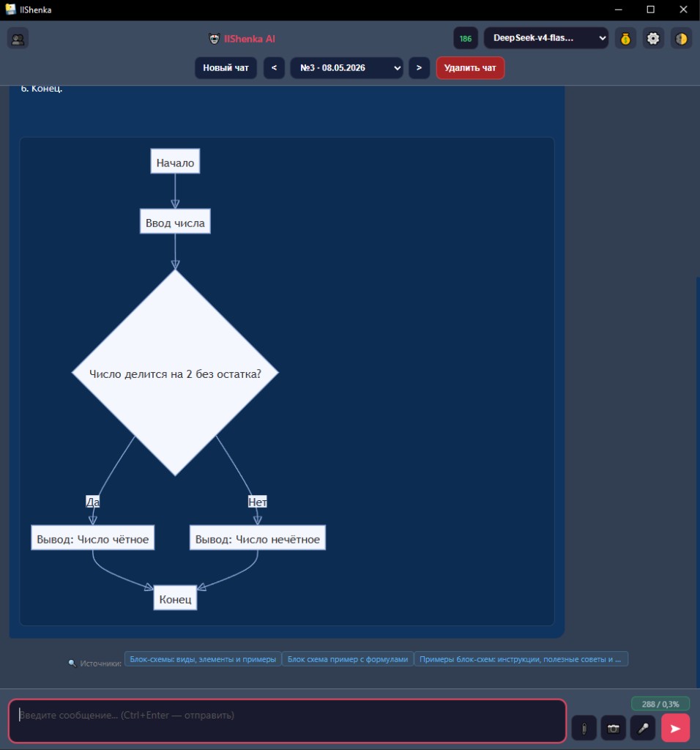Open the coin bag balance icon
This screenshot has width=700, height=750.
click(625, 38)
